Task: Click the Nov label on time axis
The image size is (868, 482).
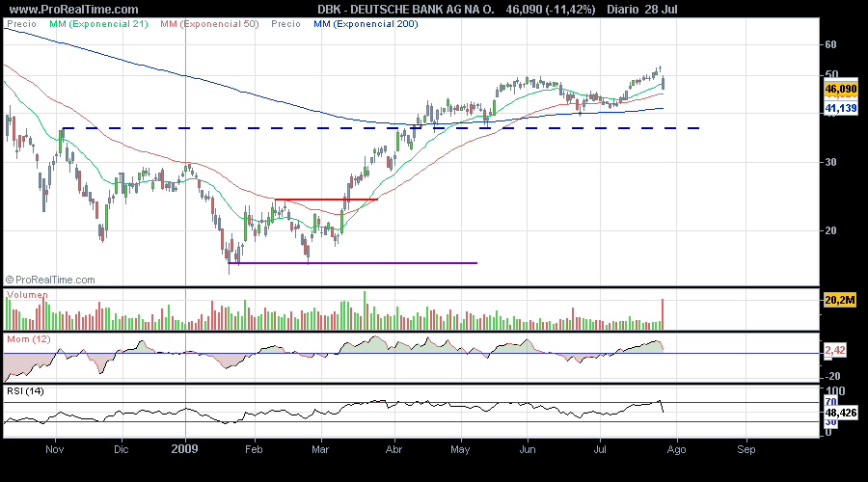Action: 54,449
